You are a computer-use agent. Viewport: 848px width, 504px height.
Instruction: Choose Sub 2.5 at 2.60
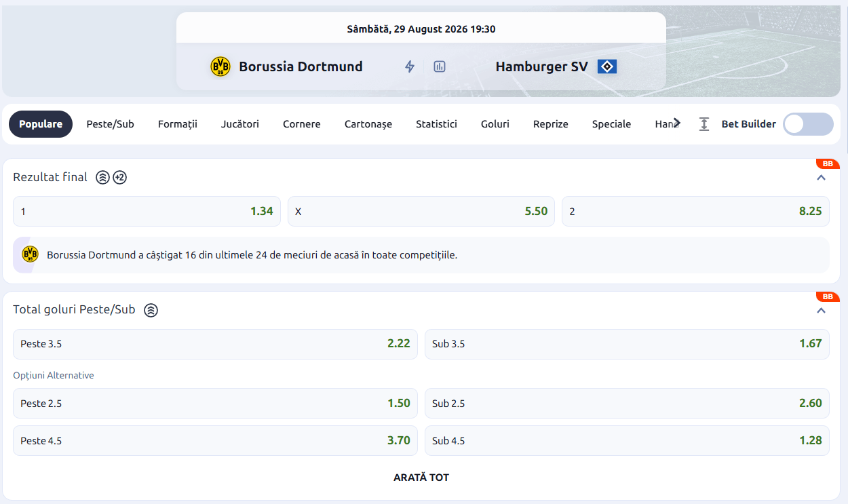(x=627, y=404)
